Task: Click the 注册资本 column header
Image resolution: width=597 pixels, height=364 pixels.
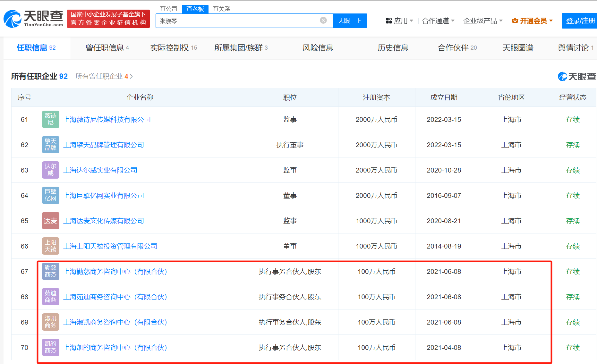Action: point(376,97)
